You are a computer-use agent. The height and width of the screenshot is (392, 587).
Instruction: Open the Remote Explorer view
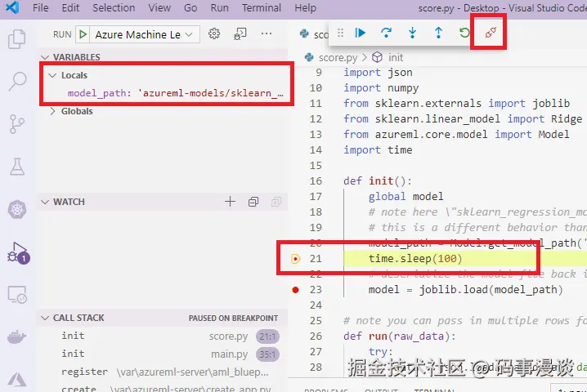point(17,295)
